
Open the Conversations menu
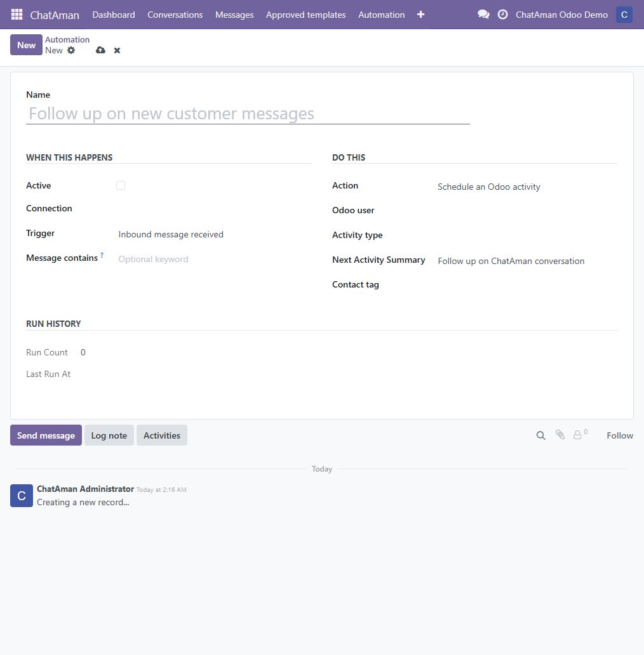(175, 15)
